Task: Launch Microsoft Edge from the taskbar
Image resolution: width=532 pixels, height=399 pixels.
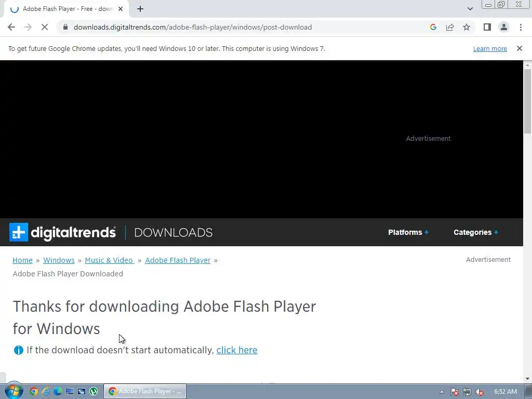Action: point(58,391)
